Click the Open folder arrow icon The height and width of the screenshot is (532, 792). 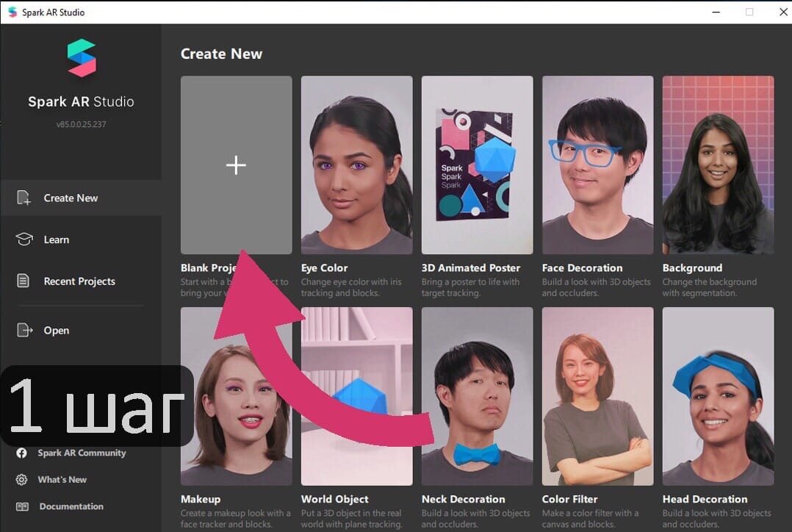[x=24, y=330]
